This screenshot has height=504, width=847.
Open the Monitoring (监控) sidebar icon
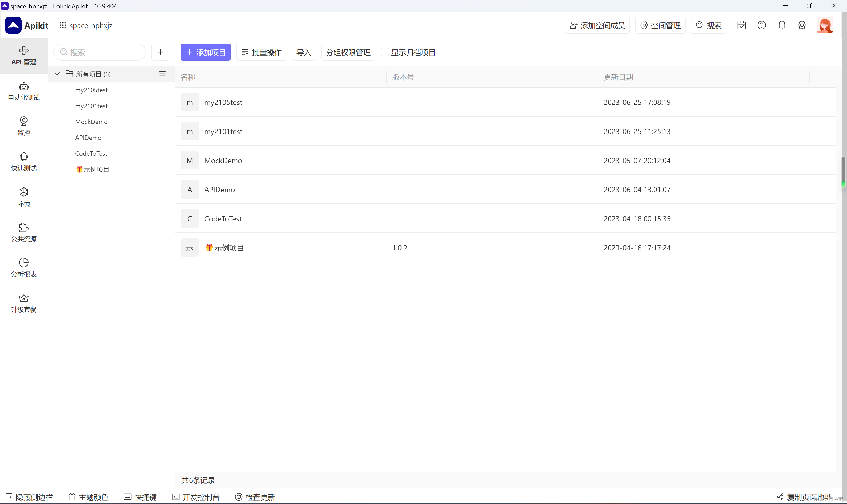coord(24,126)
